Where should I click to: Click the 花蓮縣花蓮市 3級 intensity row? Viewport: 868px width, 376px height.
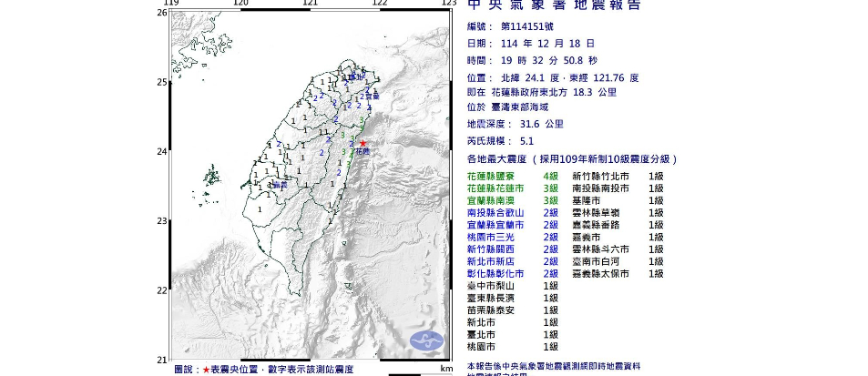pos(512,188)
